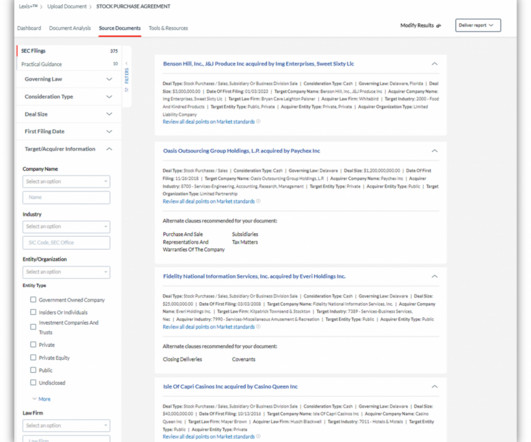The height and width of the screenshot is (442, 531).
Task: Check Investment Companies And Trusts box
Action: pos(33,327)
